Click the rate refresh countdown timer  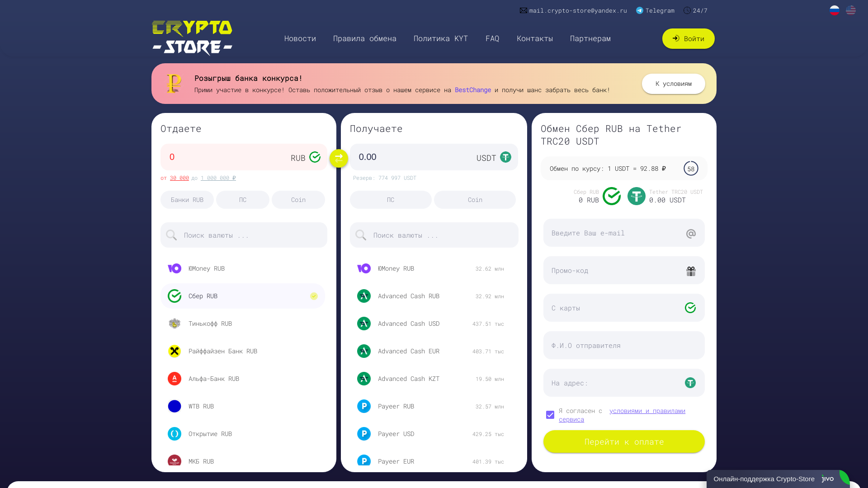pos(691,169)
